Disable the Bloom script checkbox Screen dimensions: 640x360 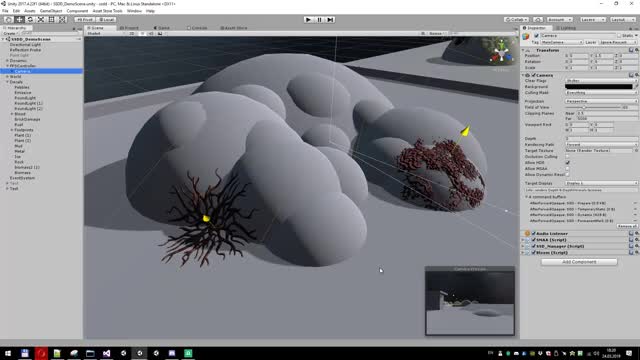click(533, 253)
